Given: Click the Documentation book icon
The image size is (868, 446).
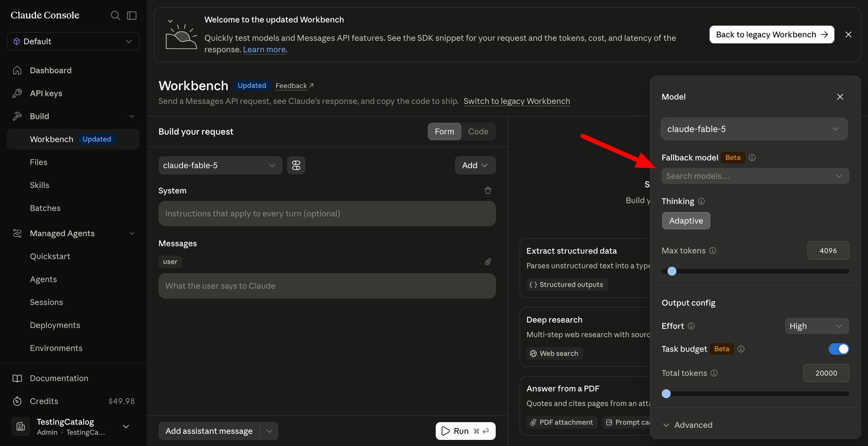Looking at the screenshot, I should [17, 378].
